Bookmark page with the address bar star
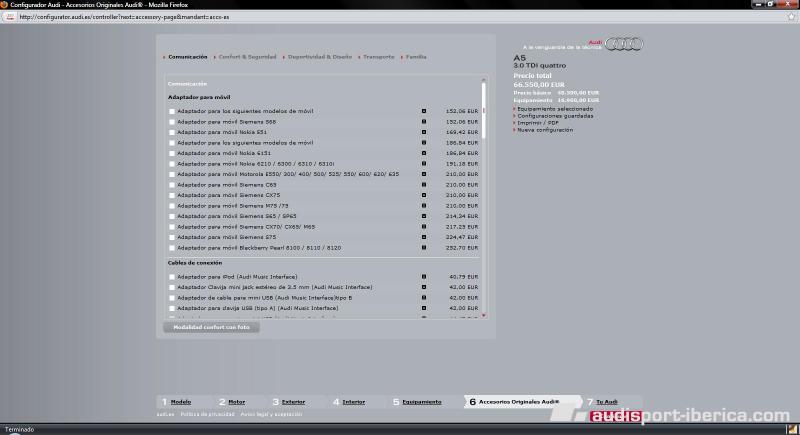 coord(791,17)
